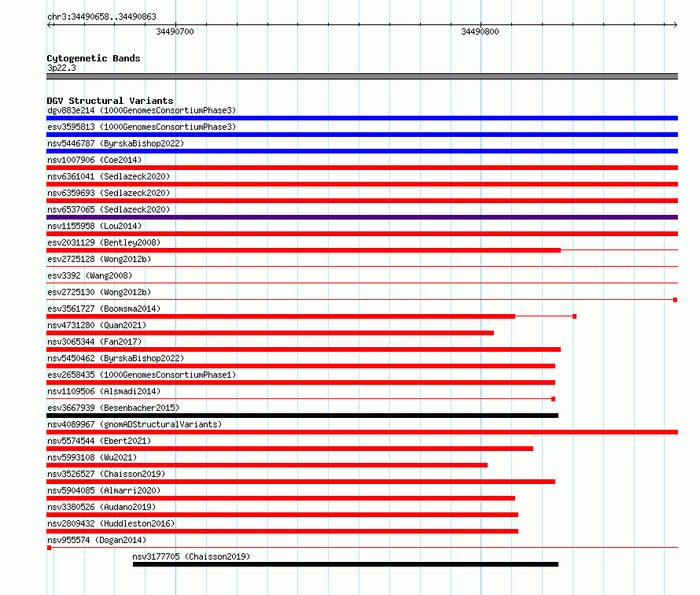Open esv2031129 (Bentley2008) label
Viewport: 700px width, 595px height.
pos(104,242)
